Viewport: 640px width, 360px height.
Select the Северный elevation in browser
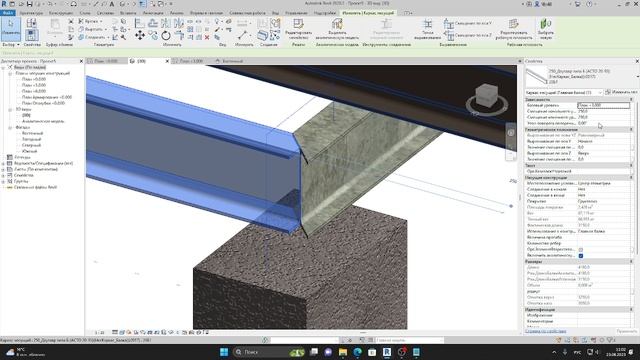(31, 145)
